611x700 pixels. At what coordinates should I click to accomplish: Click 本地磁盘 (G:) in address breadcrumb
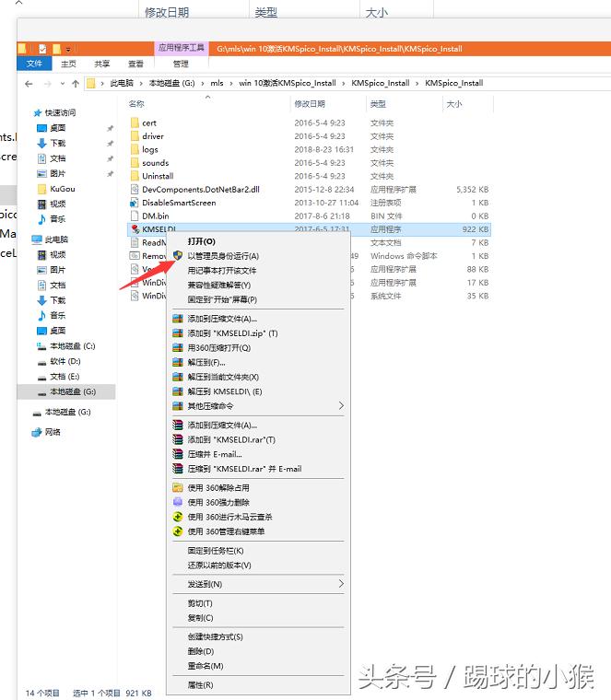pyautogui.click(x=172, y=83)
